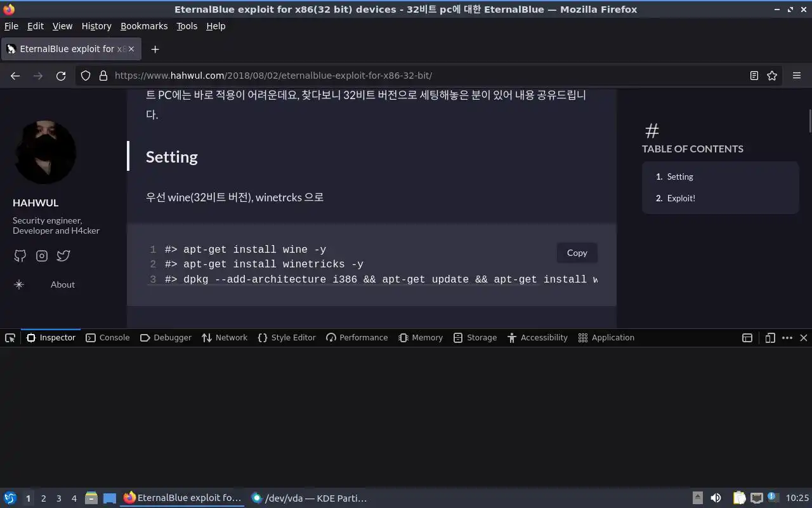Reload the current page
Screen dimensions: 812x508
pyautogui.click(x=61, y=76)
